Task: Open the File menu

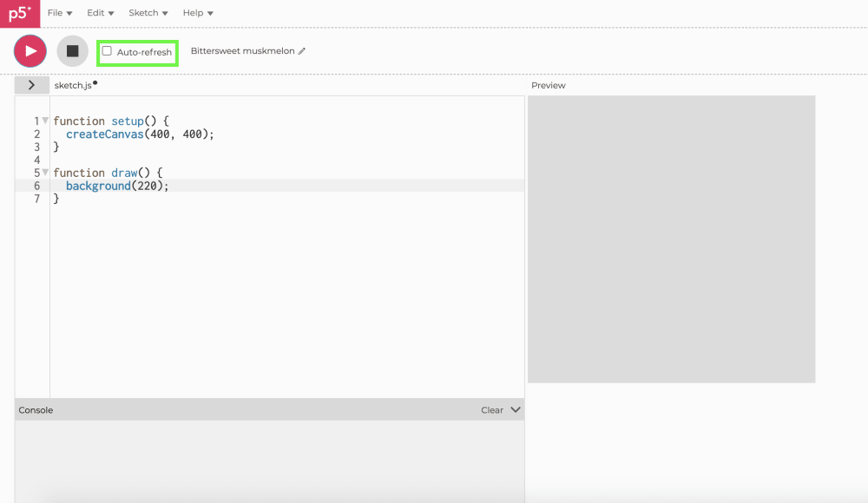Action: (60, 13)
